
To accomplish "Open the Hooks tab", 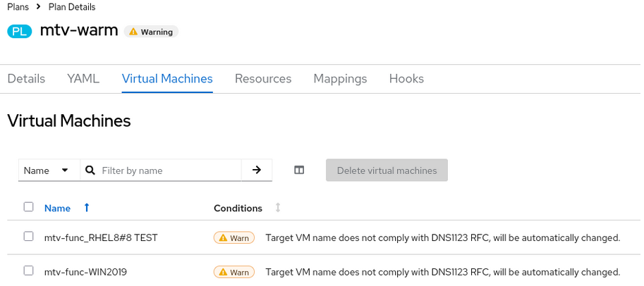I will tap(406, 78).
